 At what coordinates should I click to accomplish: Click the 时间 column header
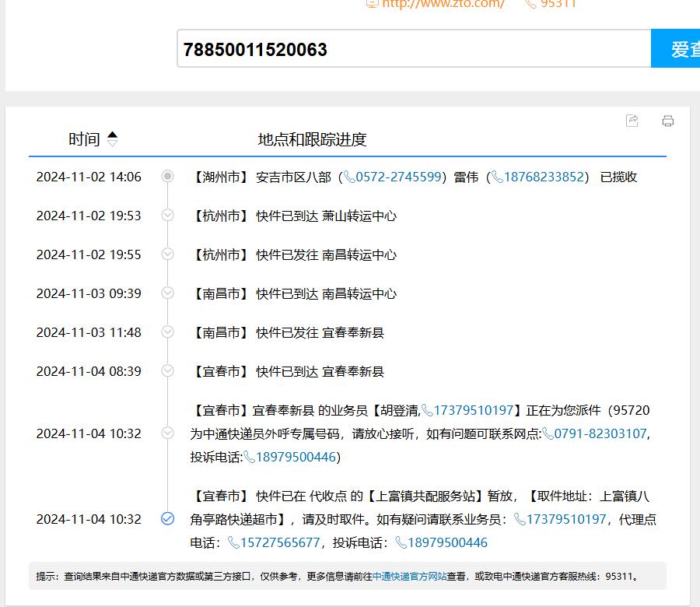point(84,139)
